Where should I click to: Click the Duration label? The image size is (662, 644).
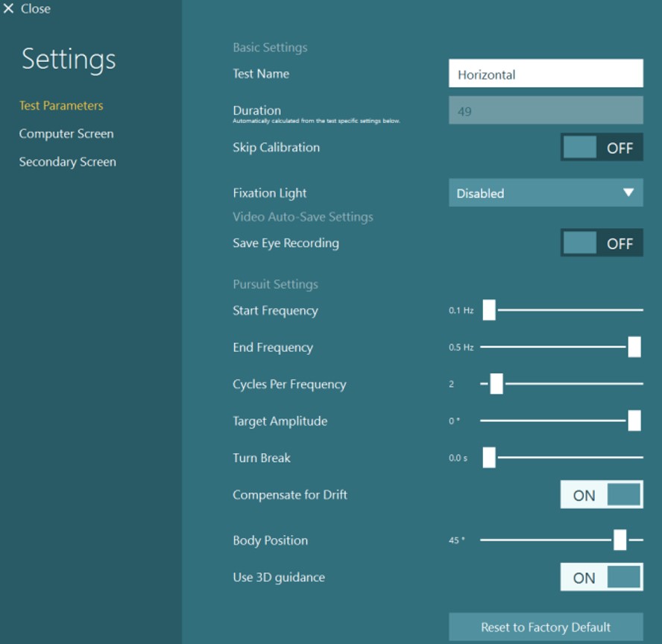point(256,110)
